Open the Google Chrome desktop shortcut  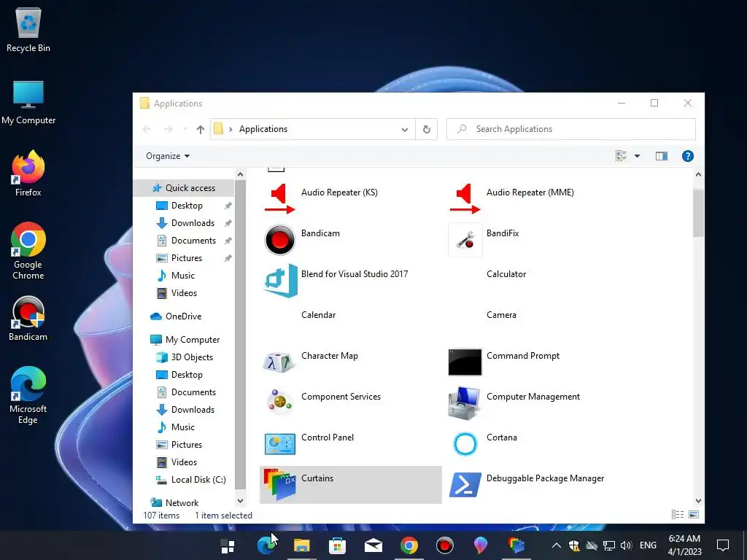(x=28, y=251)
